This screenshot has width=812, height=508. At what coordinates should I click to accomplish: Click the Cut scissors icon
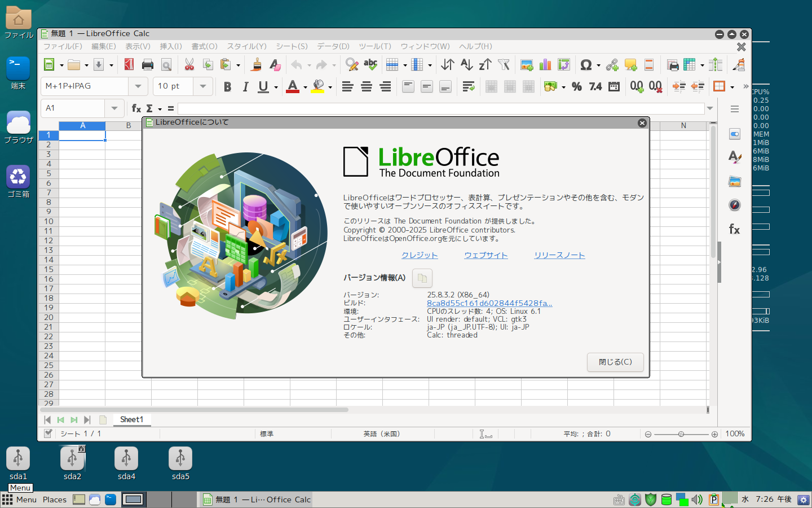coord(189,65)
